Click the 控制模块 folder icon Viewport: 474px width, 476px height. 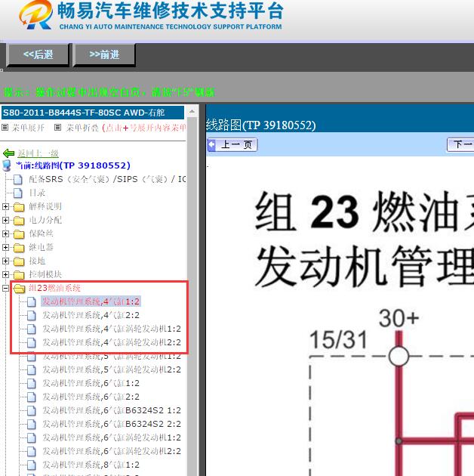[19, 275]
